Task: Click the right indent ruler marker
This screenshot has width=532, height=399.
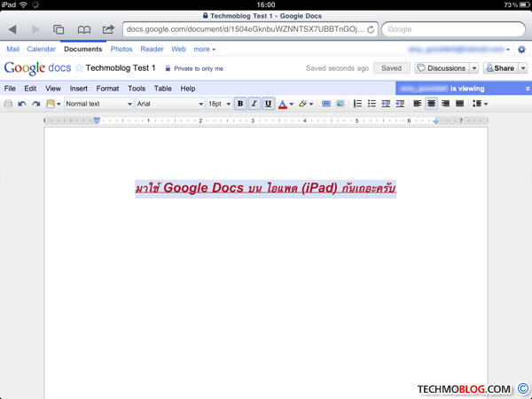Action: [436, 121]
